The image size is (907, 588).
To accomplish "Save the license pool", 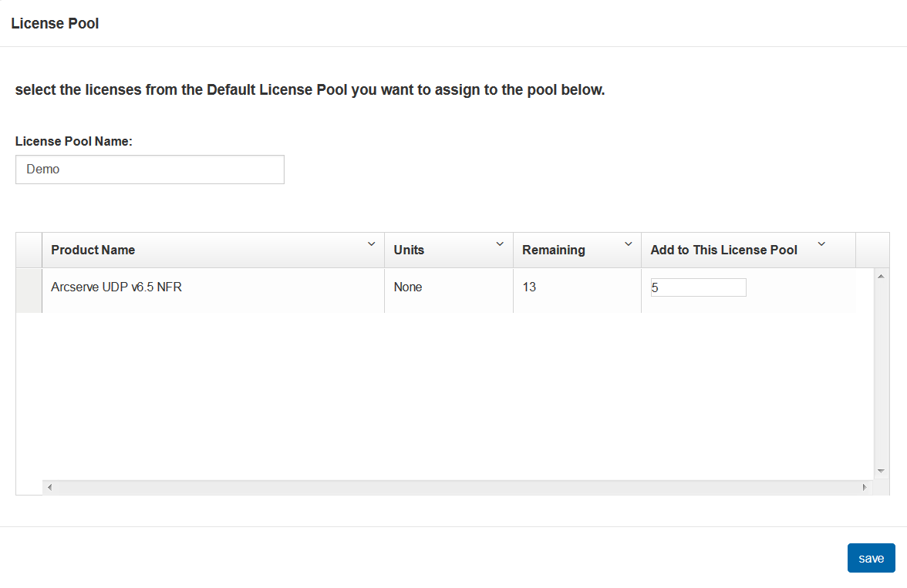I will click(872, 558).
